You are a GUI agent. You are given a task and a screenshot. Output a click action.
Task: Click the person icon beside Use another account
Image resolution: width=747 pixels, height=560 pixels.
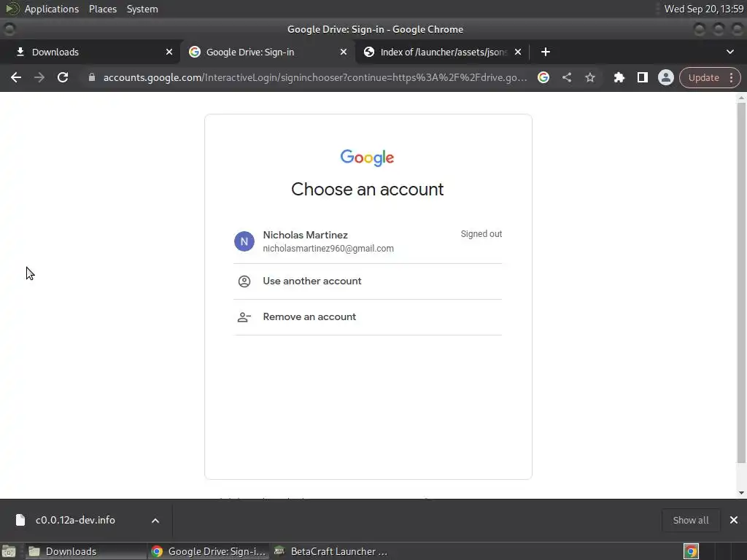(244, 281)
